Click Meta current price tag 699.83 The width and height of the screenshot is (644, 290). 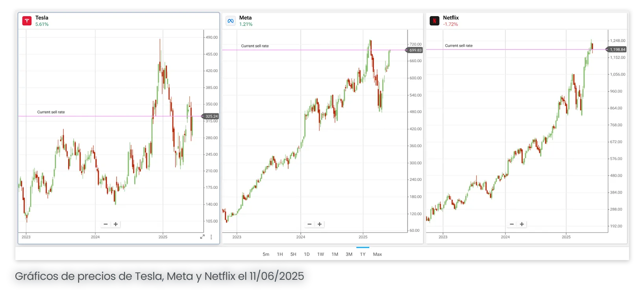point(415,50)
